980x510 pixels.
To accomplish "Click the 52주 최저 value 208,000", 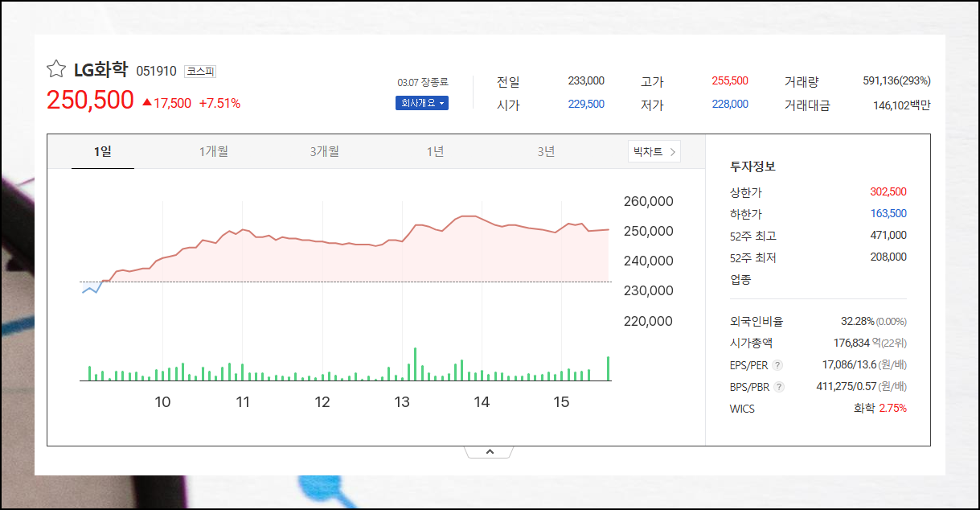I will click(888, 257).
